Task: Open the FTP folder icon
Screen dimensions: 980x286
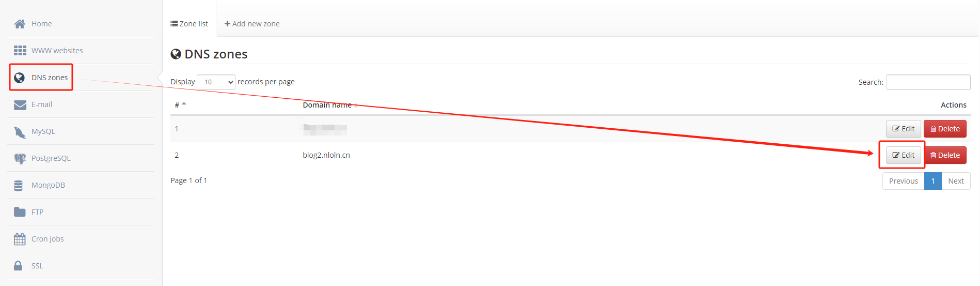Action: coord(20,212)
